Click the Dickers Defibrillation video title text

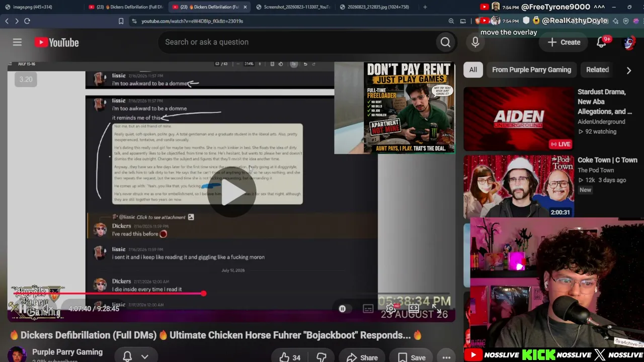[216, 335]
